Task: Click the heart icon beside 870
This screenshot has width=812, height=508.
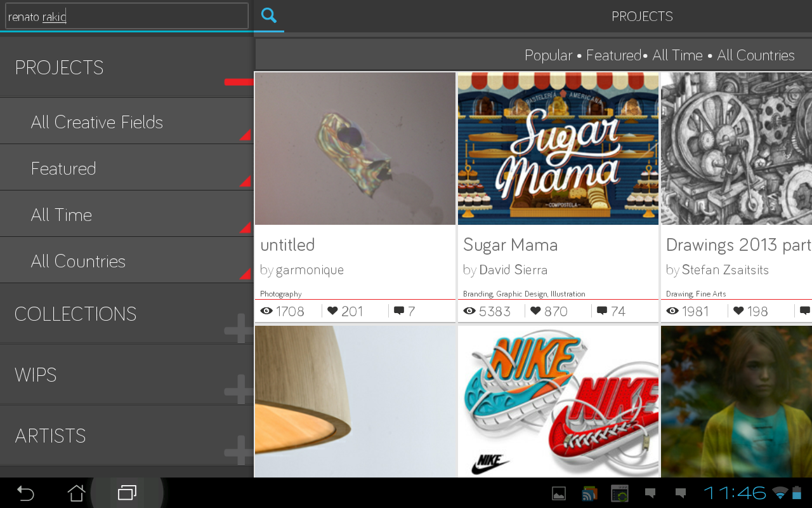Action: point(535,311)
